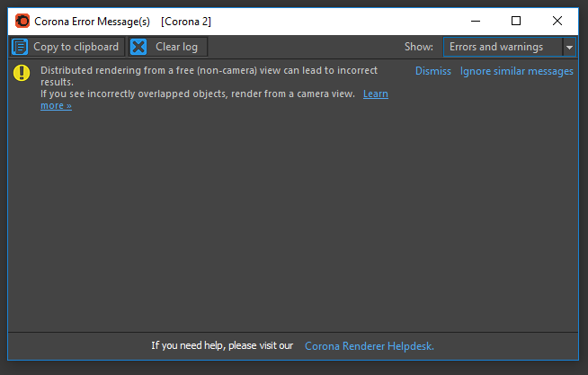Click the Corona logo icon in title bar
The width and height of the screenshot is (588, 375).
click(22, 21)
